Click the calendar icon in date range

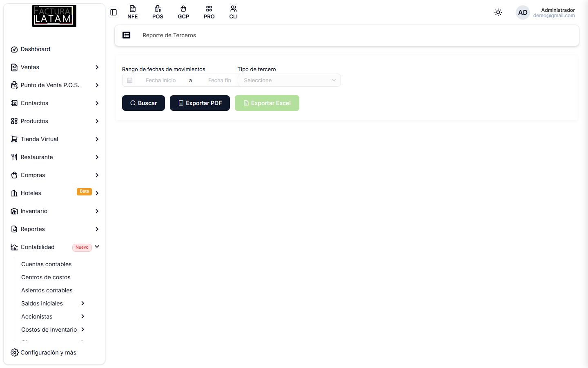click(x=130, y=80)
